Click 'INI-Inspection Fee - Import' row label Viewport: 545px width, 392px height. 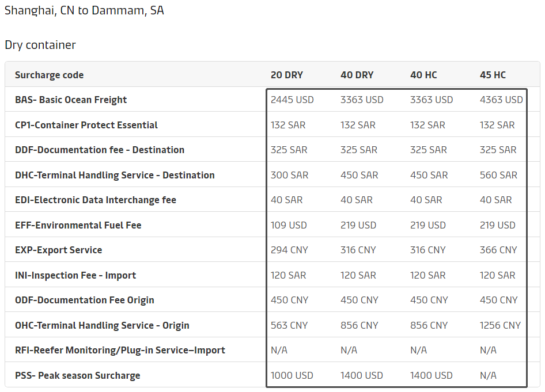tap(75, 275)
